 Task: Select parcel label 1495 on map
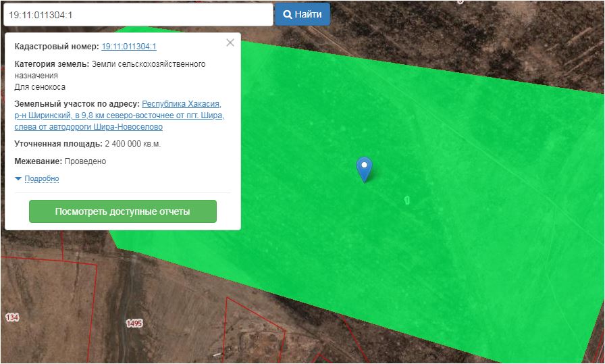coord(134,323)
